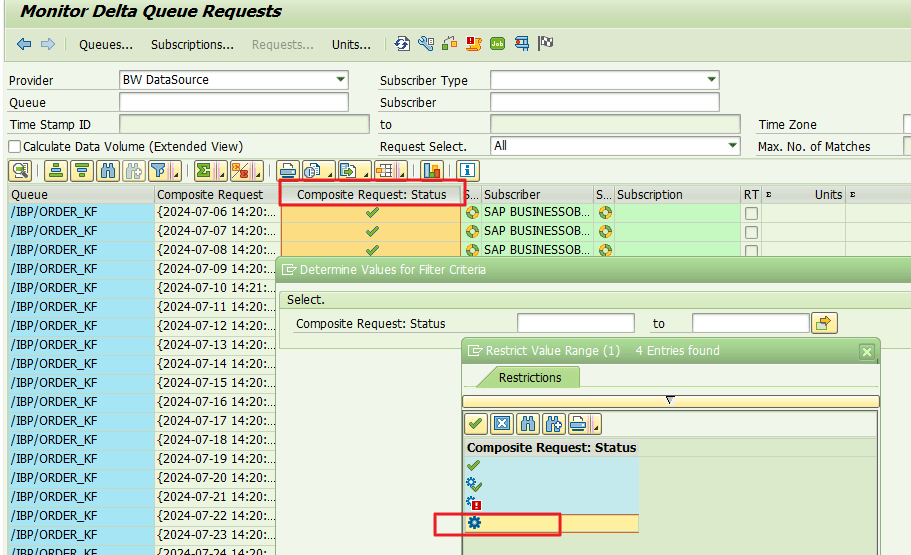
Task: Tick the RT checkbox in first row
Action: tap(751, 213)
